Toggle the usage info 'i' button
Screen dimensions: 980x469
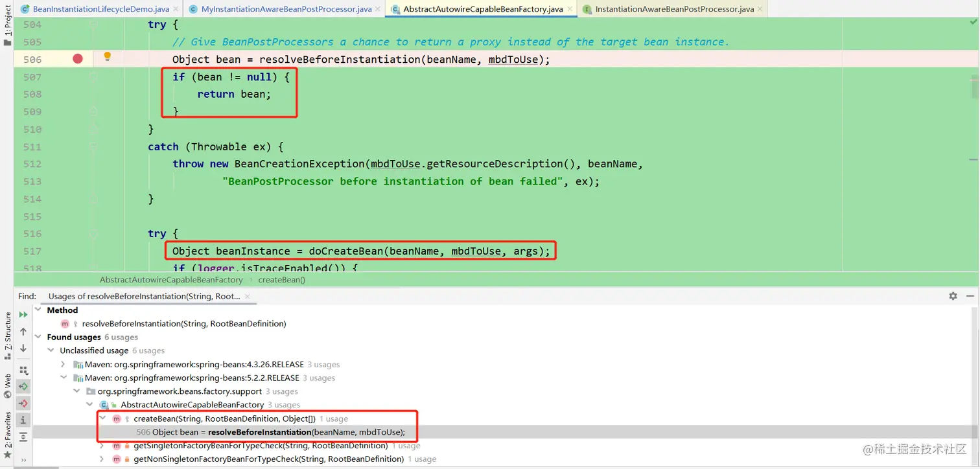coord(23,420)
